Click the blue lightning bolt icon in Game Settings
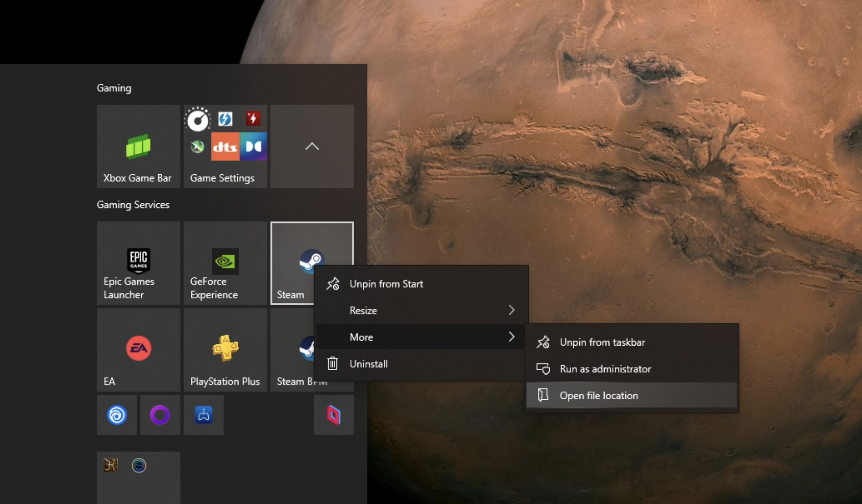Viewport: 862px width, 504px height. (225, 119)
